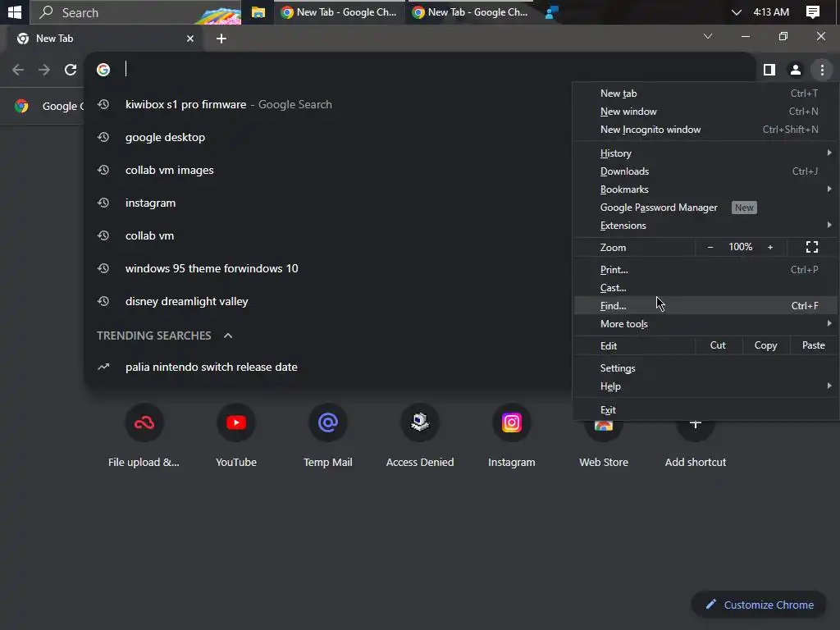Open the YouTube shortcut icon

click(236, 422)
